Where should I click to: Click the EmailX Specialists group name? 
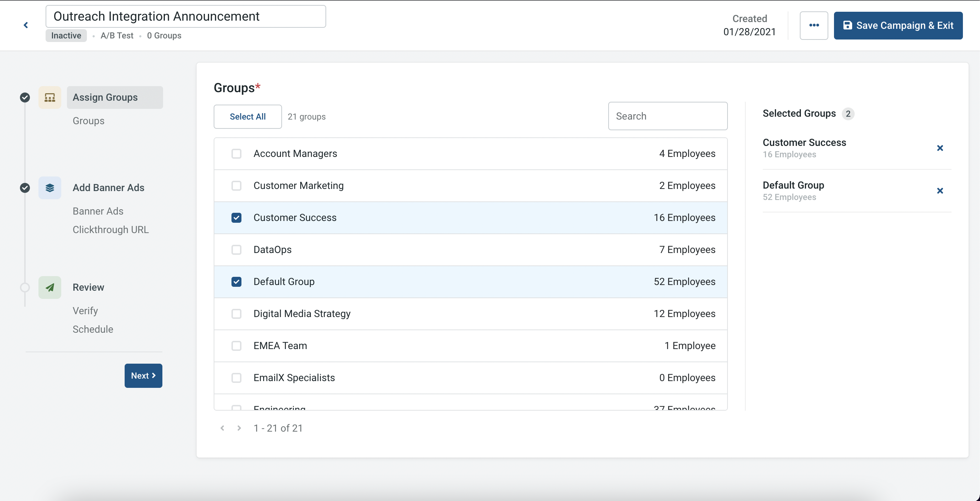tap(294, 378)
